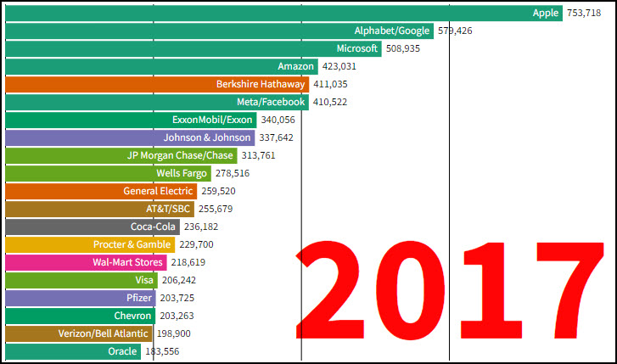Click the value 236,182

pyautogui.click(x=201, y=227)
